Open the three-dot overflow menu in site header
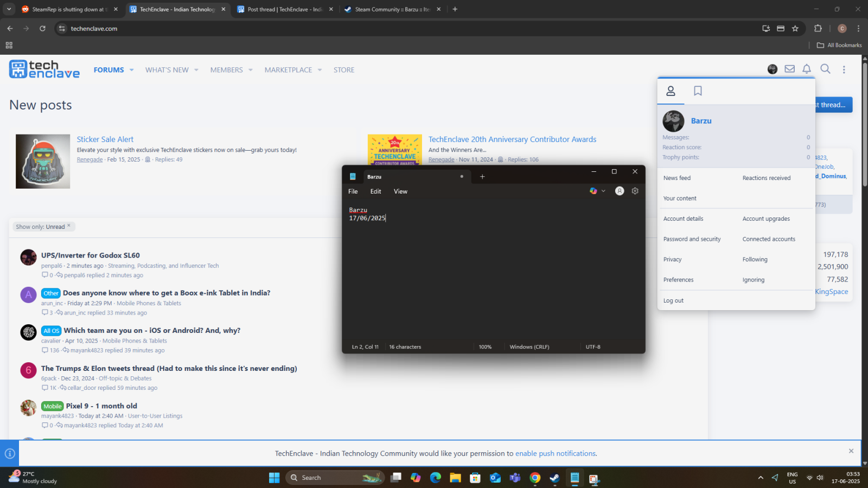 coord(844,69)
